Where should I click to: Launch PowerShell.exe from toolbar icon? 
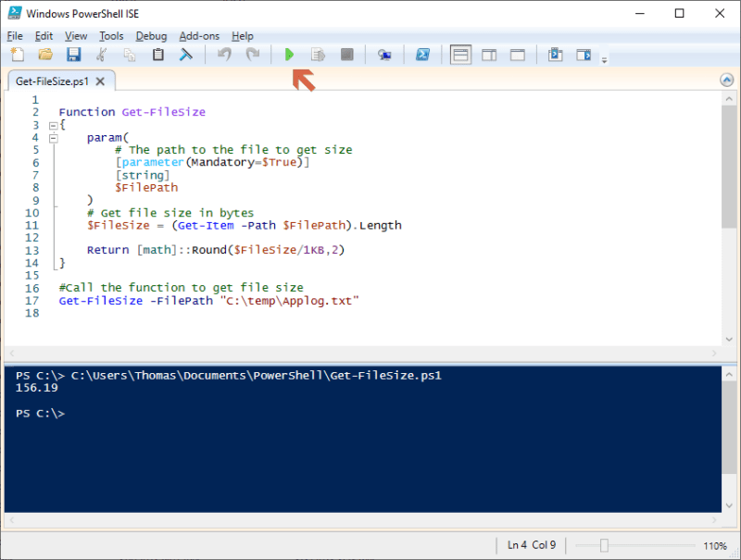click(422, 55)
